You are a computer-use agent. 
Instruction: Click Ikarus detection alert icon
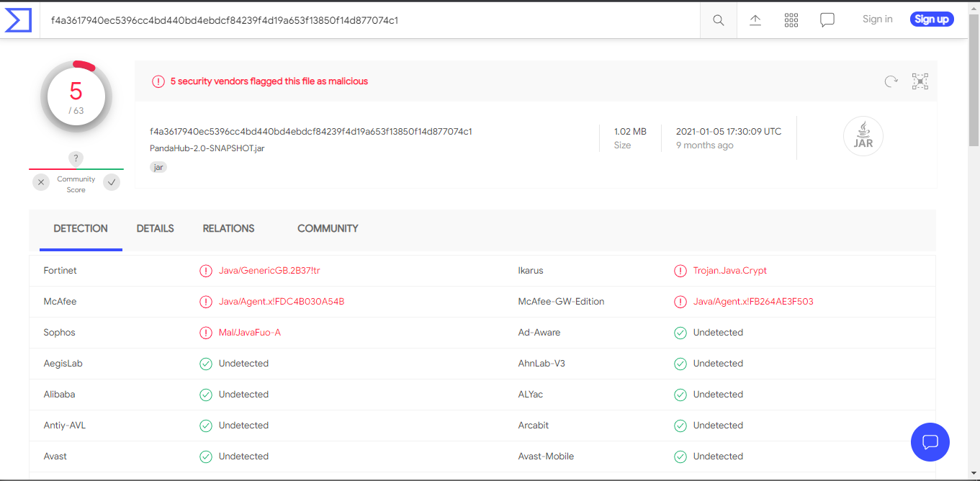coord(680,271)
